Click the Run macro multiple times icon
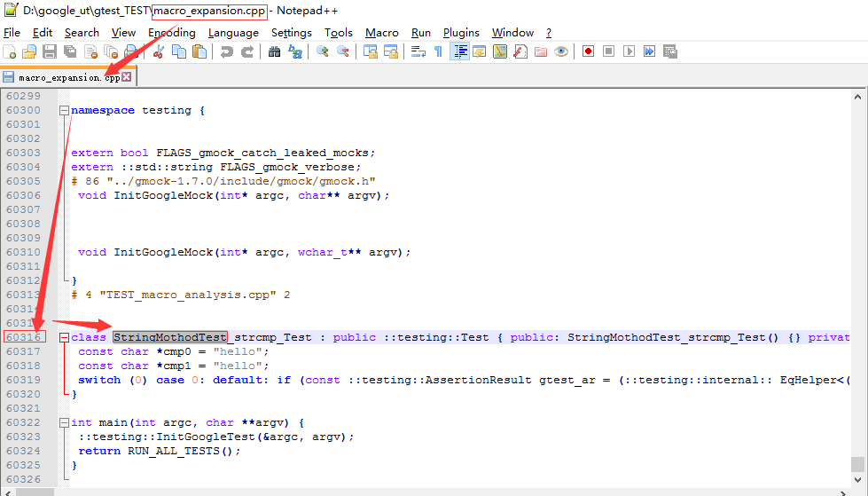 (x=649, y=51)
